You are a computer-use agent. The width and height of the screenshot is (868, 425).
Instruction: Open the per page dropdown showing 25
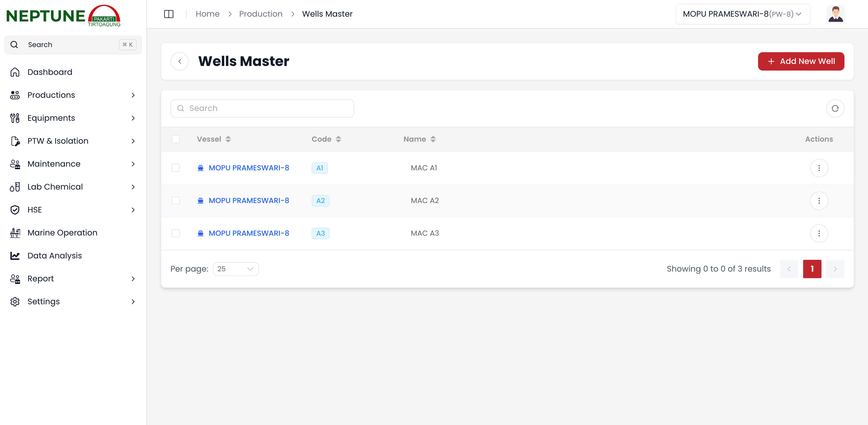[236, 269]
